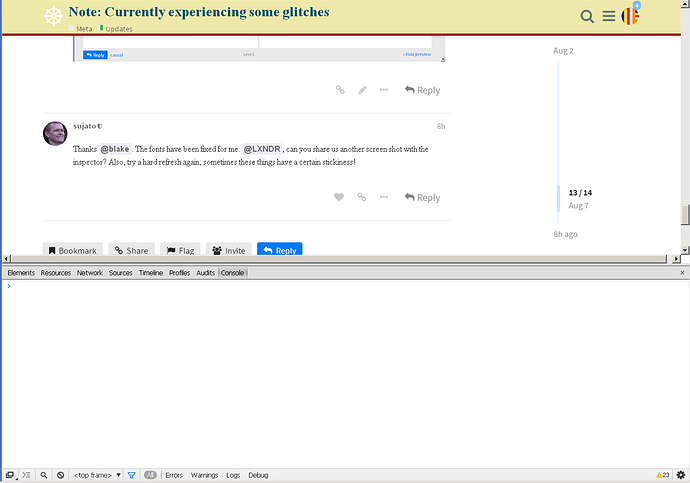Open the <top frame> context dropdown
690x483 pixels.
click(x=97, y=475)
